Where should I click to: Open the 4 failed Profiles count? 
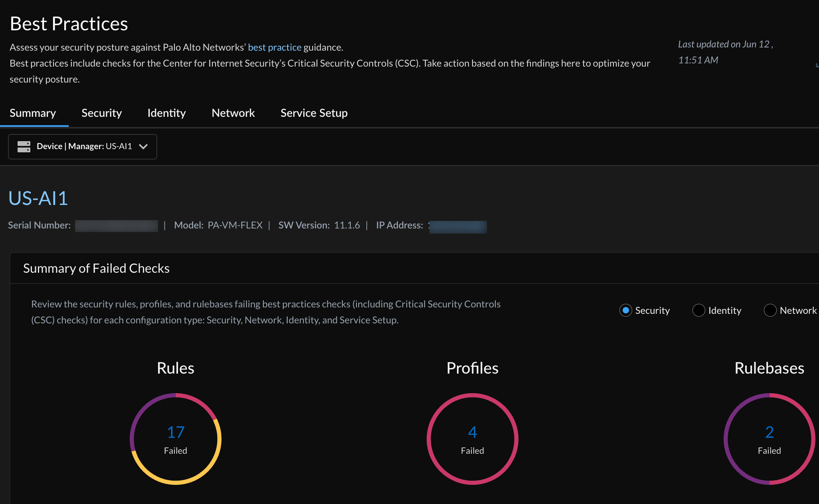(x=472, y=432)
